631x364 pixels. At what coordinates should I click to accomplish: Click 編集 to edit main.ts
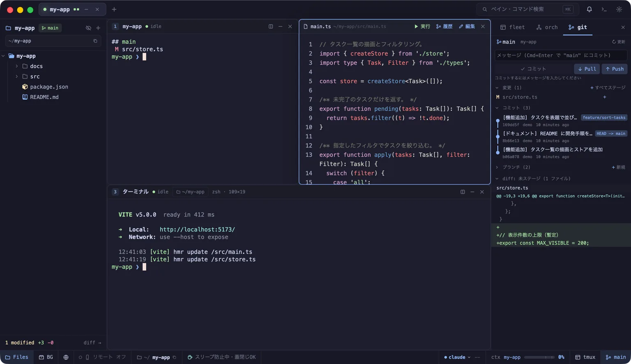click(x=467, y=26)
